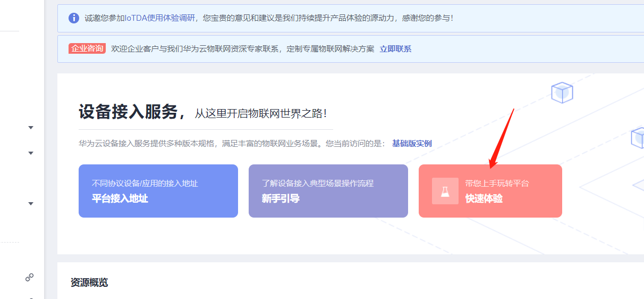Click the chain link icon in the sidebar
The width and height of the screenshot is (644, 299).
[x=30, y=277]
